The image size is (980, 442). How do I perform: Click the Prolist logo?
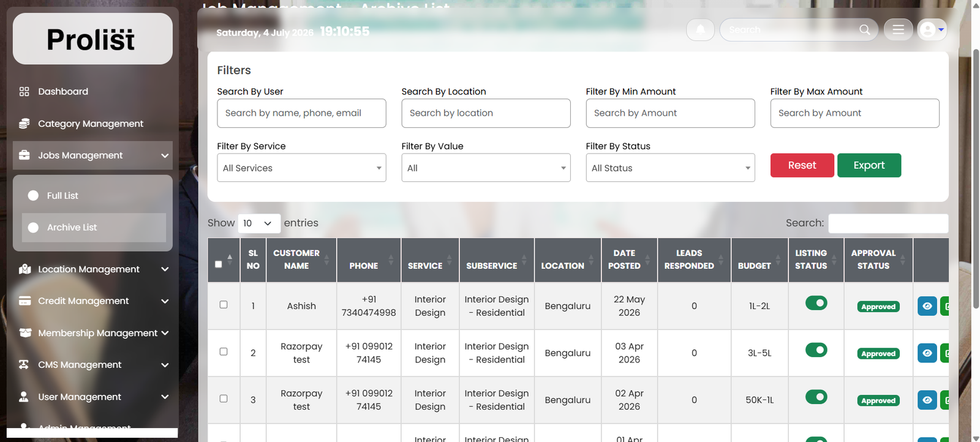pyautogui.click(x=92, y=39)
